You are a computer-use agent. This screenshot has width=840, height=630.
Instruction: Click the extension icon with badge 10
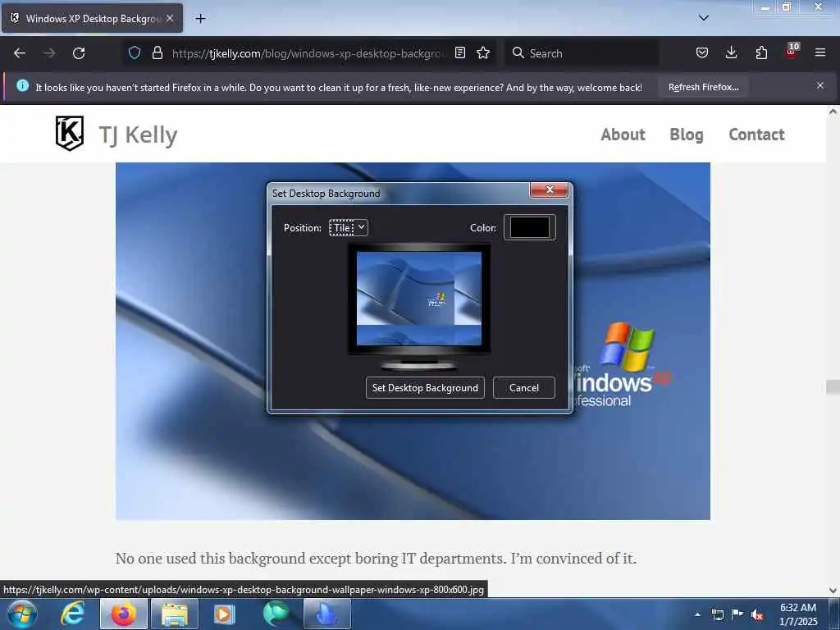(792, 52)
